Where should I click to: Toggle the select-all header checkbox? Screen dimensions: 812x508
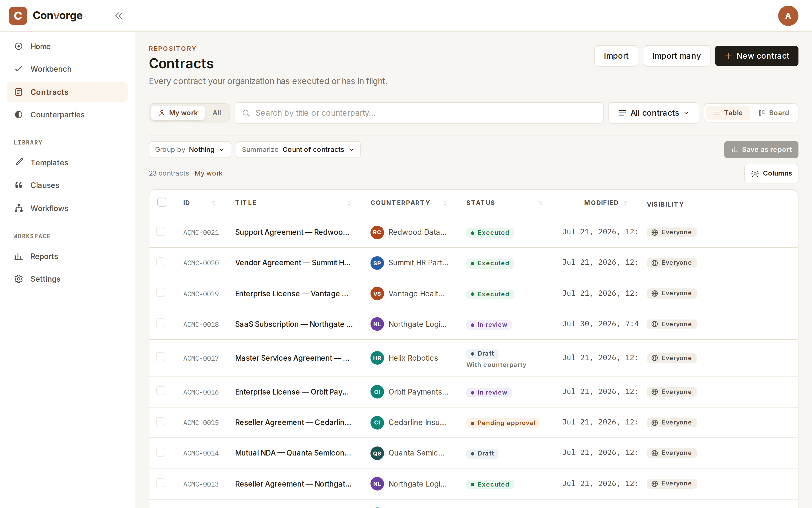point(162,202)
